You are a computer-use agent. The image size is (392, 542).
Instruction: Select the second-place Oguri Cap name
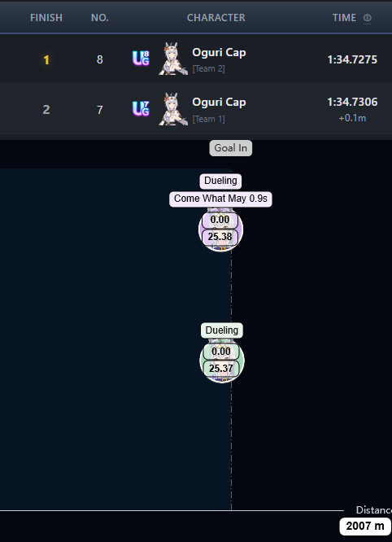pyautogui.click(x=219, y=103)
